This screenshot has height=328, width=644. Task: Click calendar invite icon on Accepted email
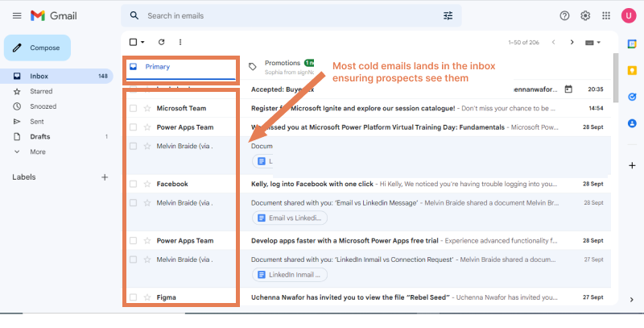(568, 89)
